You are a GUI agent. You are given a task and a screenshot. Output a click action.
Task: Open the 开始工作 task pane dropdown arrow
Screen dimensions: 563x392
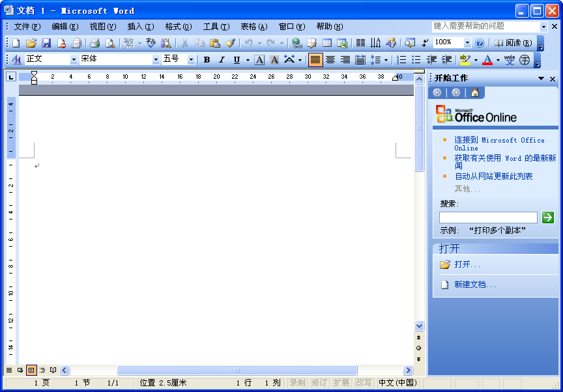coord(541,78)
